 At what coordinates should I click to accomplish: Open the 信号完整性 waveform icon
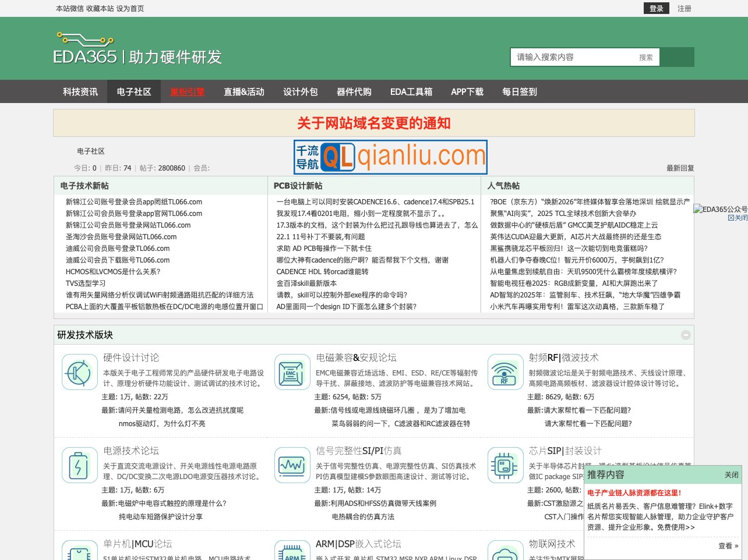pos(292,465)
